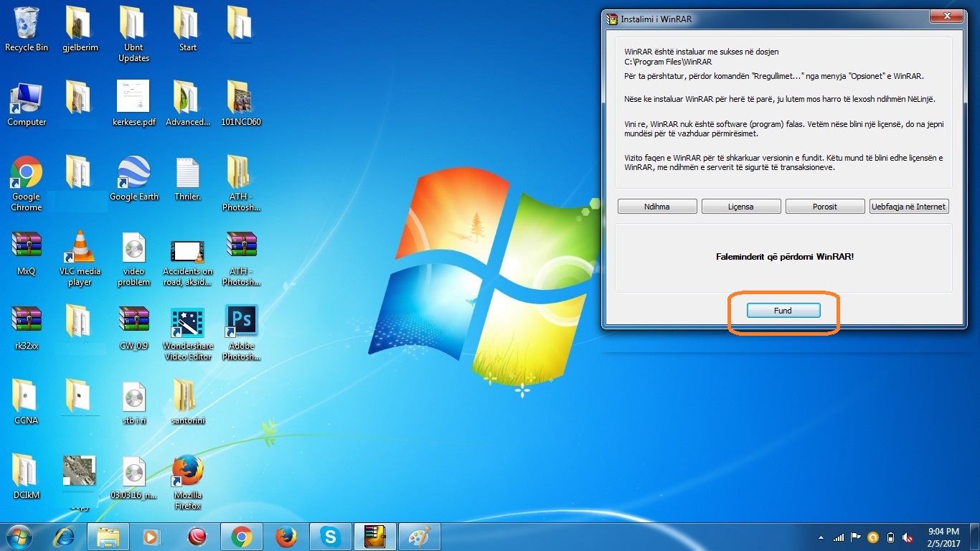The width and height of the screenshot is (980, 551).
Task: Select the CW_0.9 RAR archive
Action: [x=134, y=328]
